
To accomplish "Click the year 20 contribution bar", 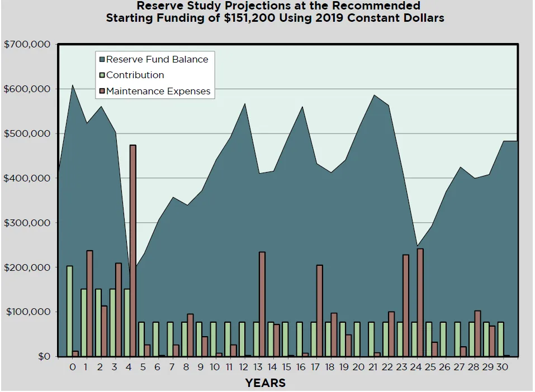I will tap(357, 340).
